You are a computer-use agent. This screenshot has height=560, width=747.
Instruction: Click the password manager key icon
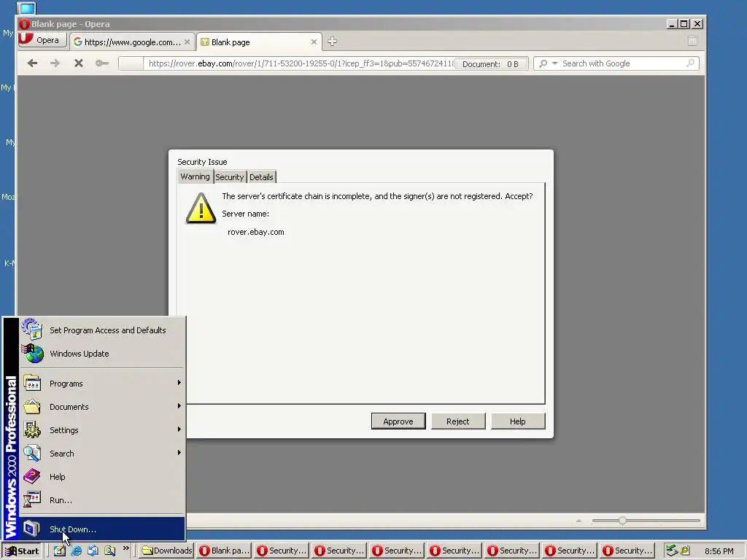102,63
